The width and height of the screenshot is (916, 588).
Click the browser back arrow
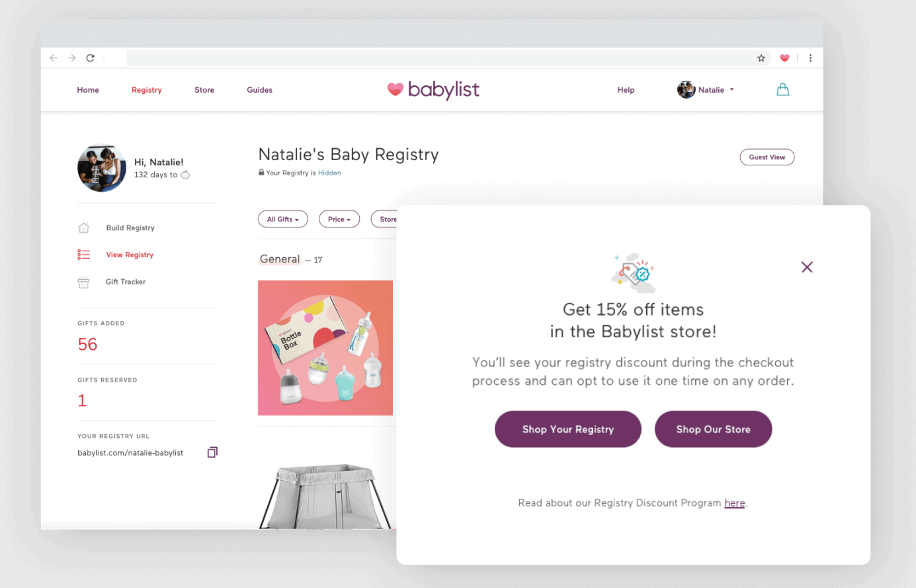[x=54, y=58]
